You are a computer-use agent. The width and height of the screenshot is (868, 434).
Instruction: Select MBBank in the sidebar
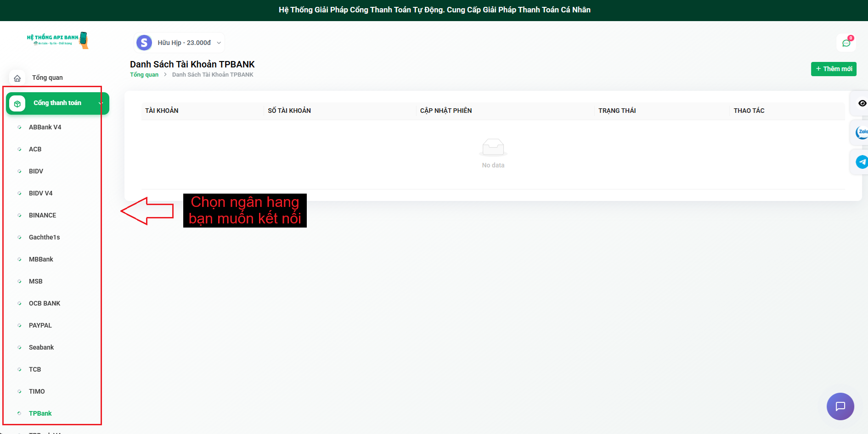[41, 259]
